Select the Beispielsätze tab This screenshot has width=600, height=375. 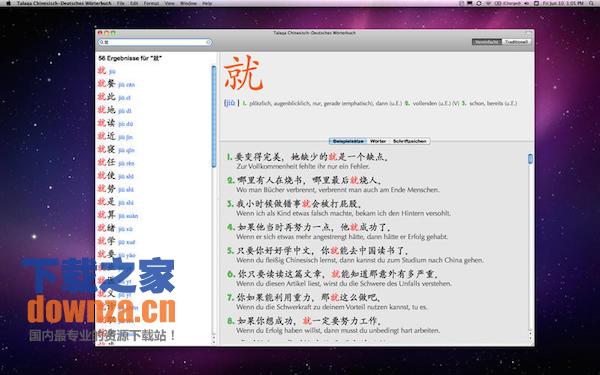(347, 141)
